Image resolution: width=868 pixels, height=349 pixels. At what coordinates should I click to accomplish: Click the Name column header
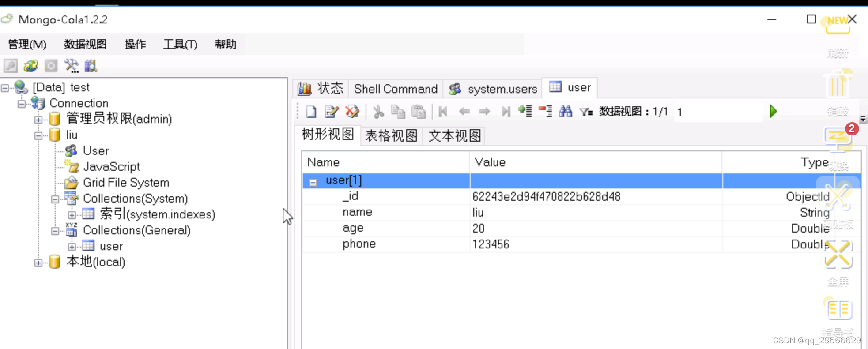[x=386, y=162]
